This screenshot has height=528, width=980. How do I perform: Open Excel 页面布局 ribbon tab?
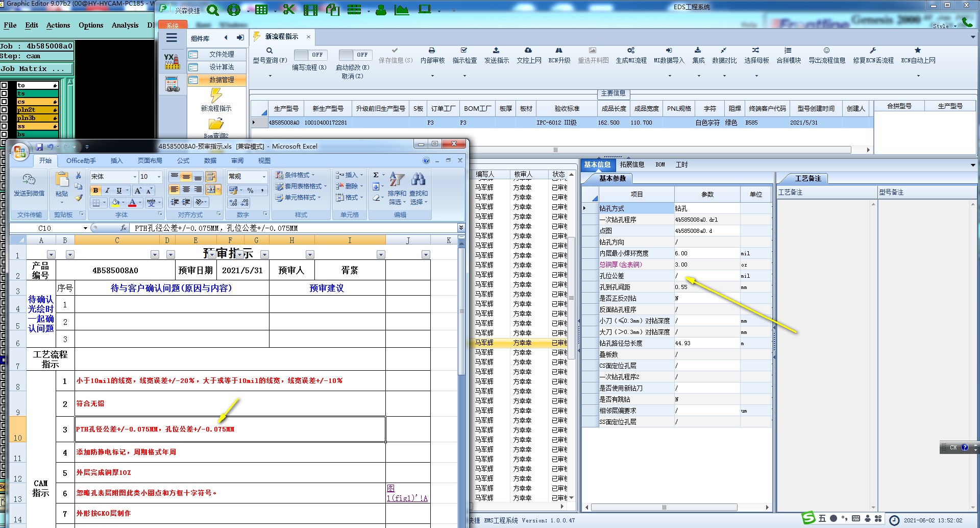[x=150, y=160]
